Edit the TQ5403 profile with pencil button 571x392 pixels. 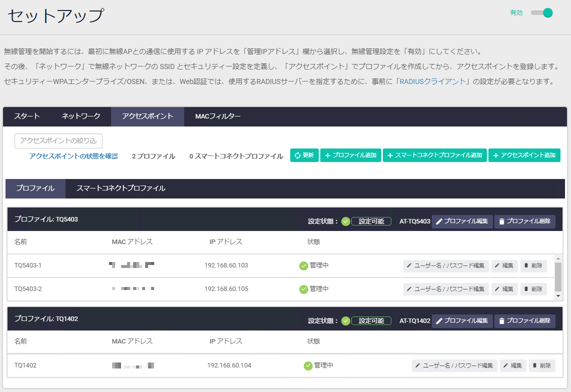coord(462,221)
